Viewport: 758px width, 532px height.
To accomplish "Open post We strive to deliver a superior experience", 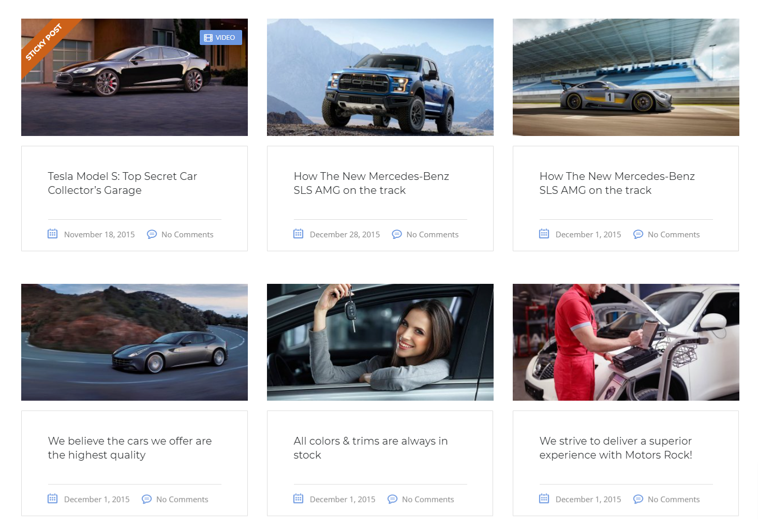I will click(x=616, y=448).
